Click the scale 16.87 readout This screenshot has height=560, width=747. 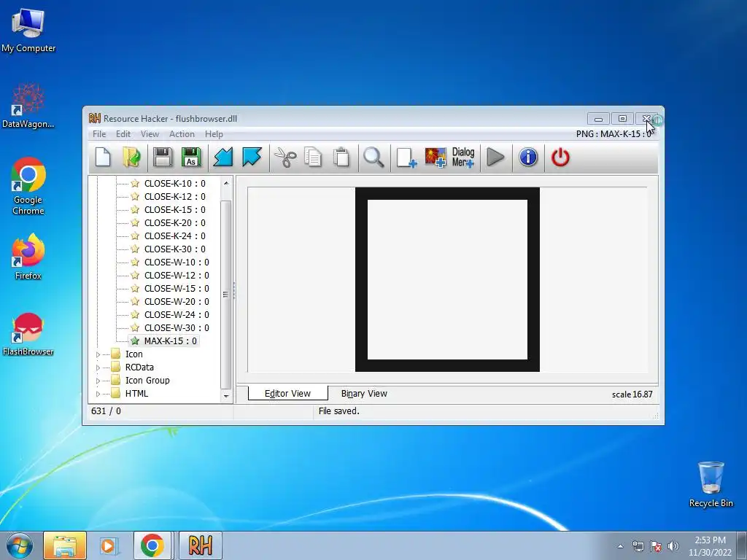632,394
